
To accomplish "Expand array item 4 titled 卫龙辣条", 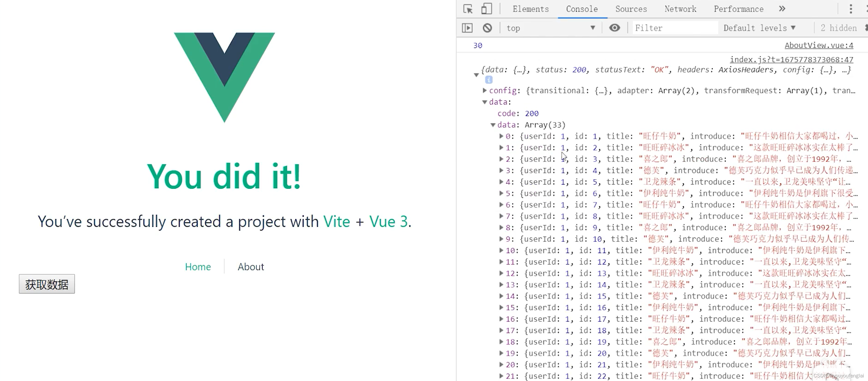I will click(501, 182).
